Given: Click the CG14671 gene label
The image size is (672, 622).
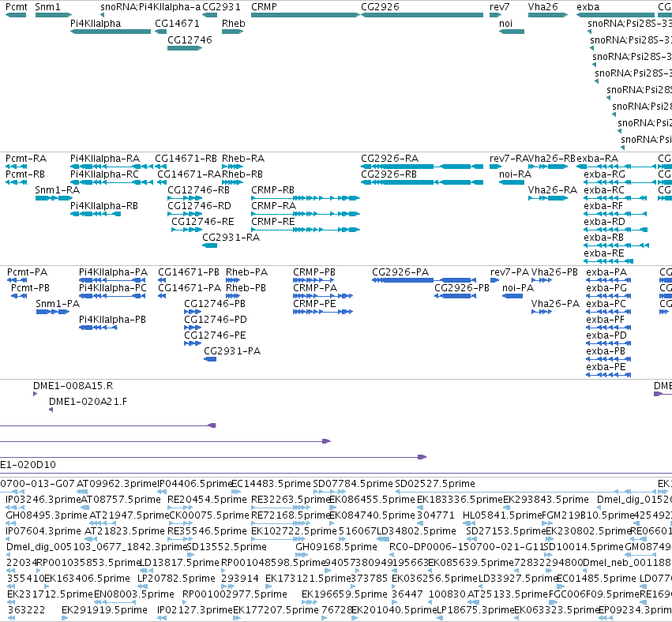Looking at the screenshot, I should click(177, 24).
